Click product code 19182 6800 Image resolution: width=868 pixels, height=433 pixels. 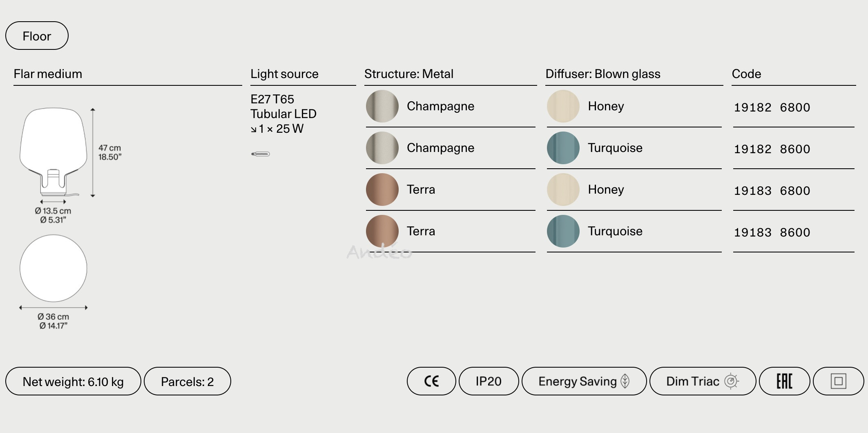(x=772, y=107)
